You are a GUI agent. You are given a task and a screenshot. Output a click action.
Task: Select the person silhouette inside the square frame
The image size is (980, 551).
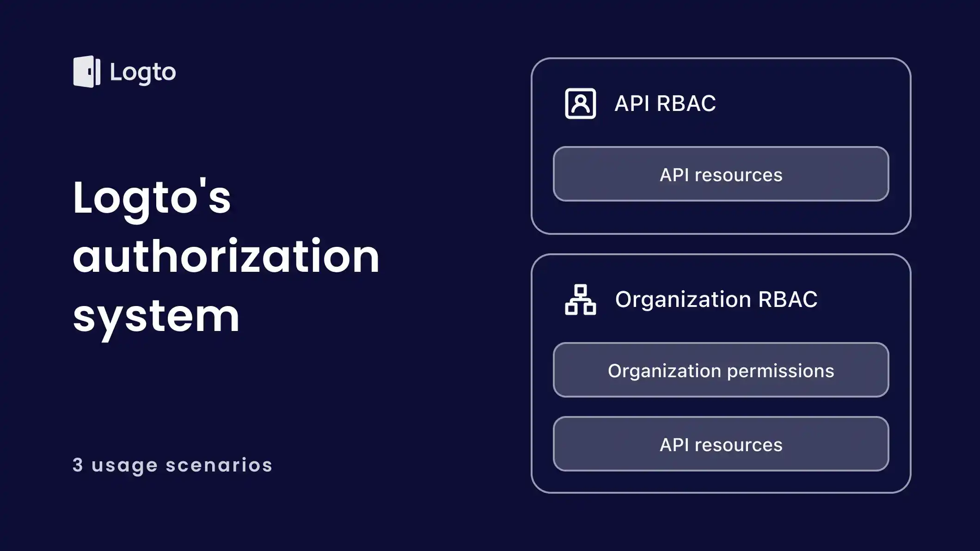[581, 104]
